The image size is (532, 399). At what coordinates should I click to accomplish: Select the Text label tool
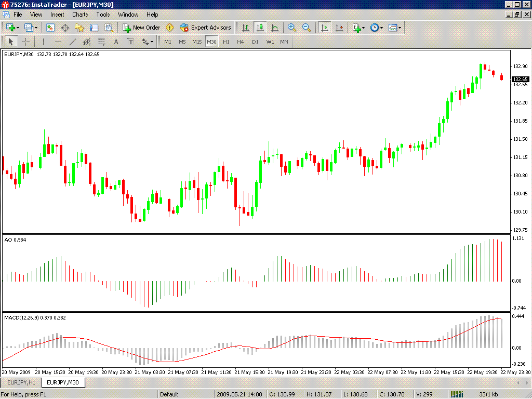tap(130, 42)
